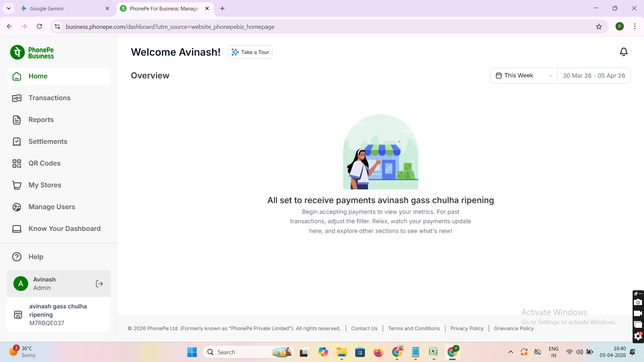644x362 pixels.
Task: Reload the PhonePe dashboard page
Action: (40, 26)
